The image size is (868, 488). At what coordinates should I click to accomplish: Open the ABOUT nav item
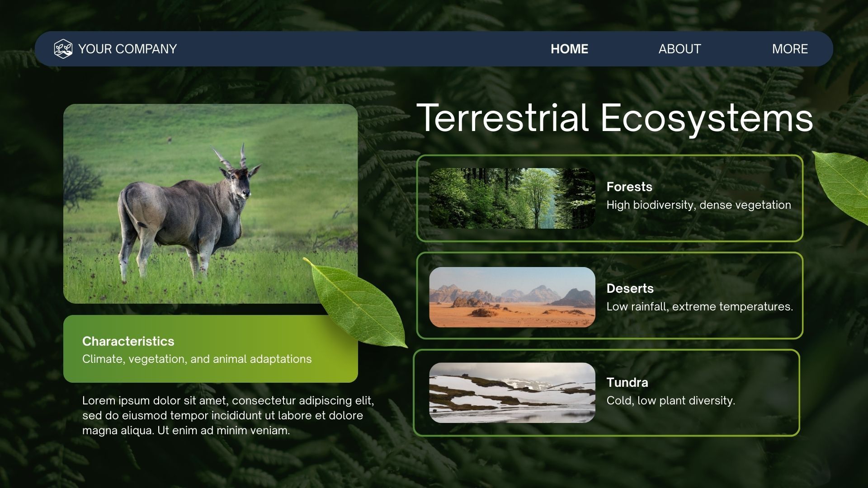point(679,49)
